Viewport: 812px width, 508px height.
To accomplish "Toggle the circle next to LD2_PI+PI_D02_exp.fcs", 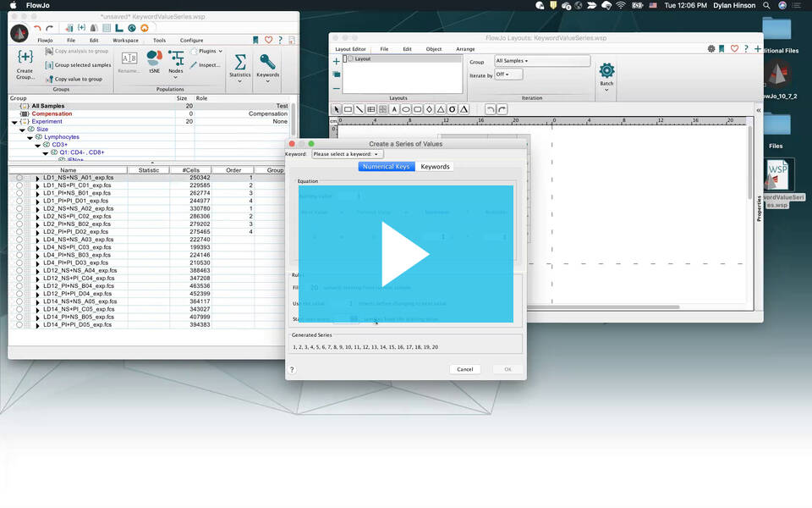I will pos(19,232).
